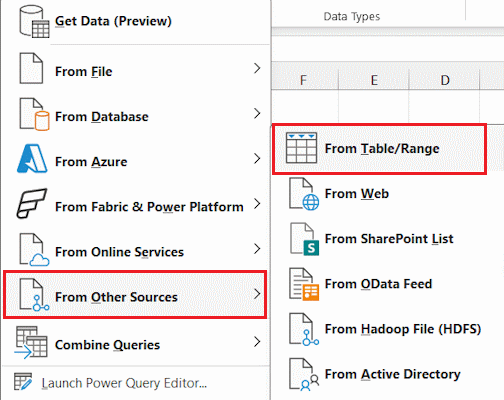Image resolution: width=504 pixels, height=400 pixels.
Task: Click the From Table/Range grid icon
Action: (301, 148)
